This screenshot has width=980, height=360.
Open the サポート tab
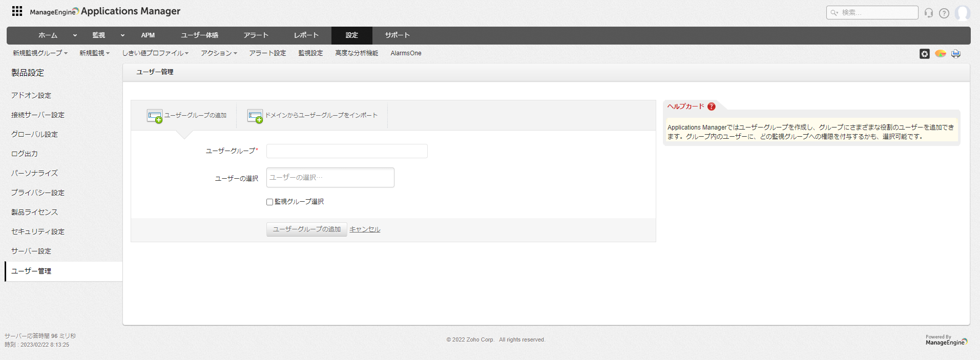[x=398, y=35]
